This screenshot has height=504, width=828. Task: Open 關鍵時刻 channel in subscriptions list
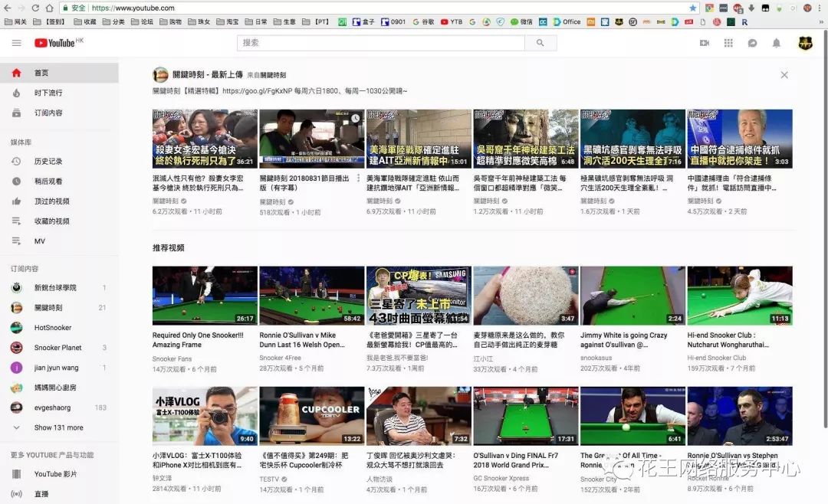(59, 308)
